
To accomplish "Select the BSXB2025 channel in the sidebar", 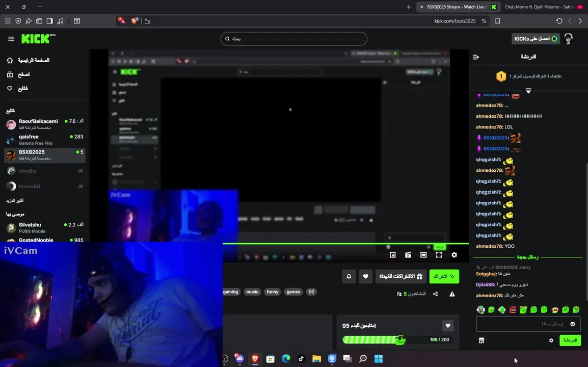I will pyautogui.click(x=45, y=155).
